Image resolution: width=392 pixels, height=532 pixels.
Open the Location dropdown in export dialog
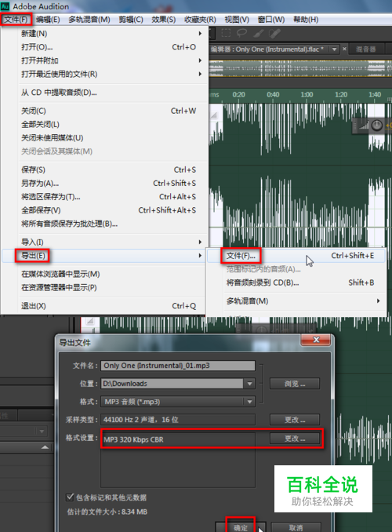tap(250, 384)
